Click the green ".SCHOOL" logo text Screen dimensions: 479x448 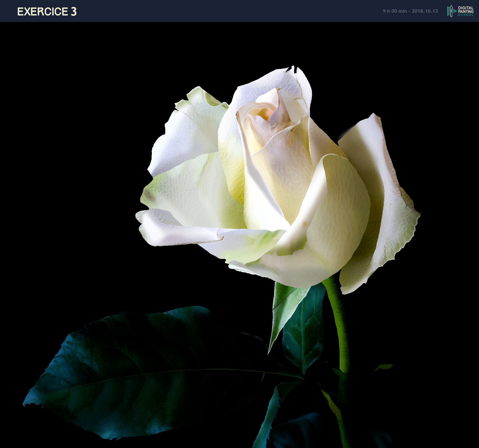coord(466,15)
